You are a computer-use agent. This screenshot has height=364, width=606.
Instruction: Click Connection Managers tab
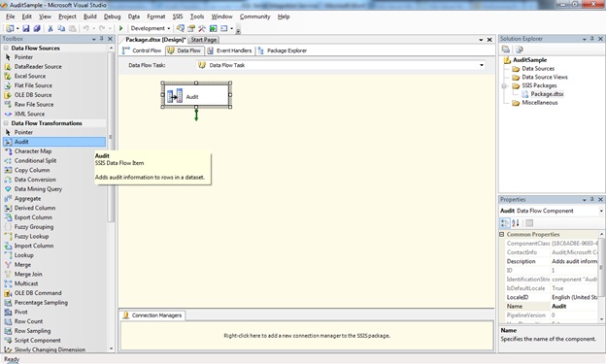pyautogui.click(x=152, y=315)
